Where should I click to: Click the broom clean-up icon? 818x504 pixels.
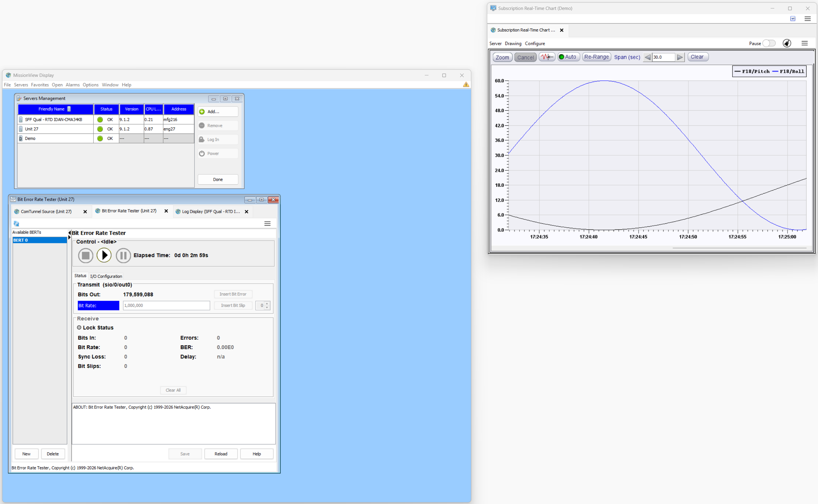click(x=787, y=43)
